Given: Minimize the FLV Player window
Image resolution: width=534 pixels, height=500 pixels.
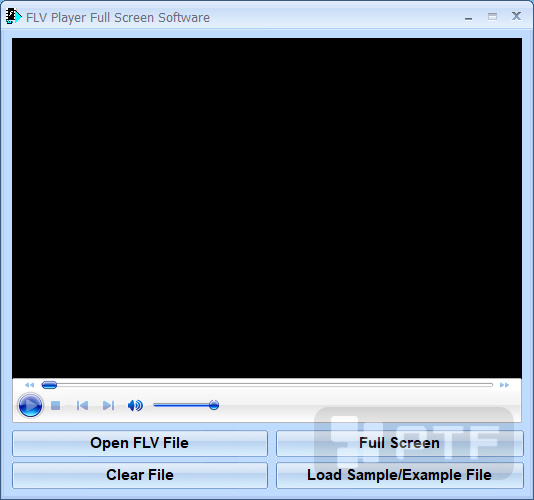Looking at the screenshot, I should [469, 17].
